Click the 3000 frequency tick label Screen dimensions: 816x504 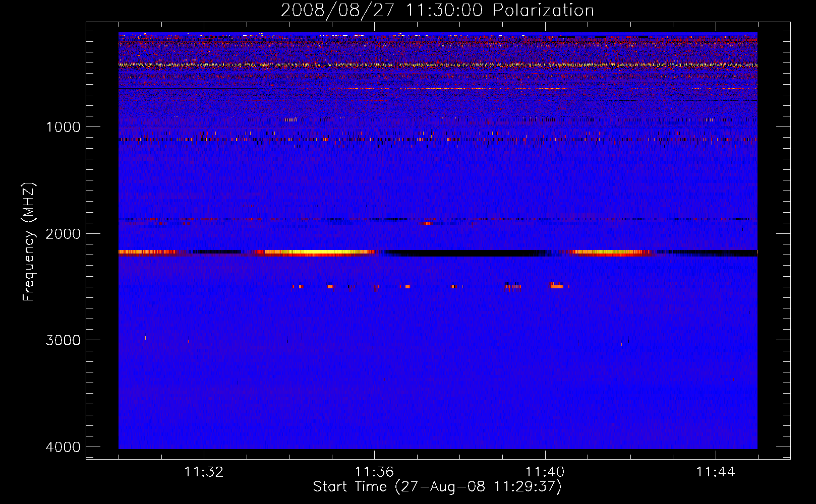[x=64, y=340]
